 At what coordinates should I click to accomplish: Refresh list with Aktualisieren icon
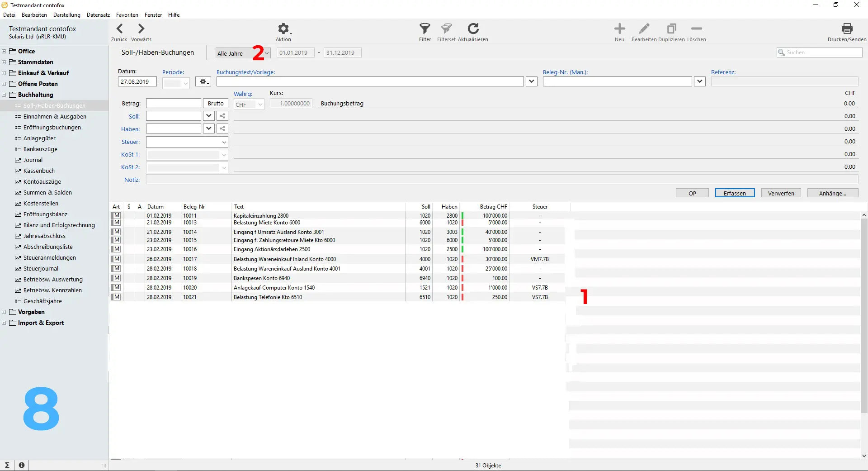(x=473, y=29)
